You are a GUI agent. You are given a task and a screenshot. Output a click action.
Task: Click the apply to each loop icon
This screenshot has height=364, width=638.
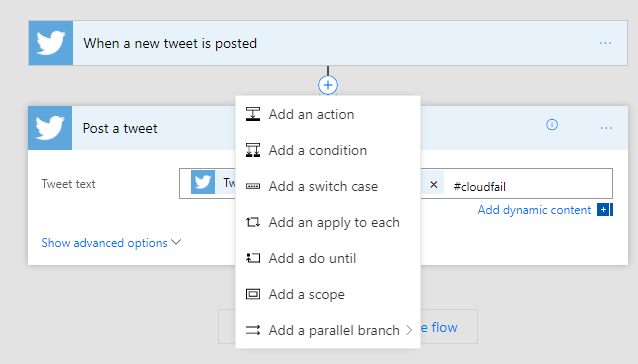[253, 222]
